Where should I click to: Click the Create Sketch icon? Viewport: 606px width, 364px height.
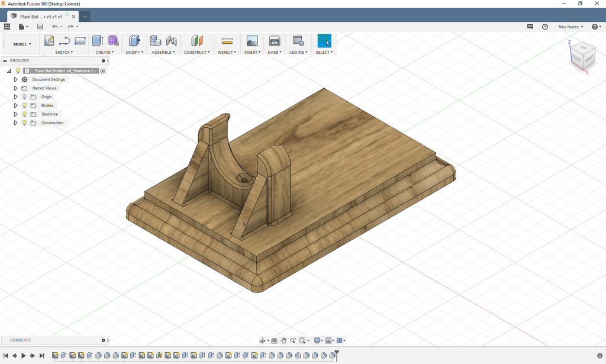click(x=49, y=41)
